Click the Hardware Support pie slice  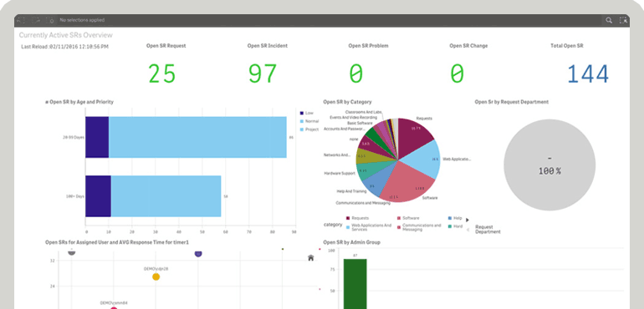pyautogui.click(x=371, y=169)
